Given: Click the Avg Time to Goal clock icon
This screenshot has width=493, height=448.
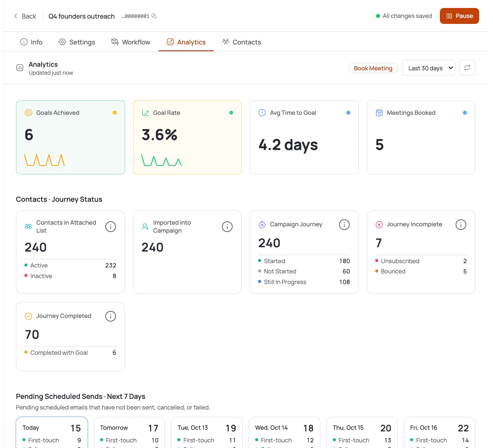Looking at the screenshot, I should (x=262, y=113).
